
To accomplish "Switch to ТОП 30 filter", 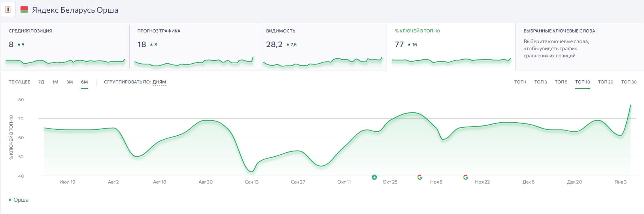I will [629, 82].
